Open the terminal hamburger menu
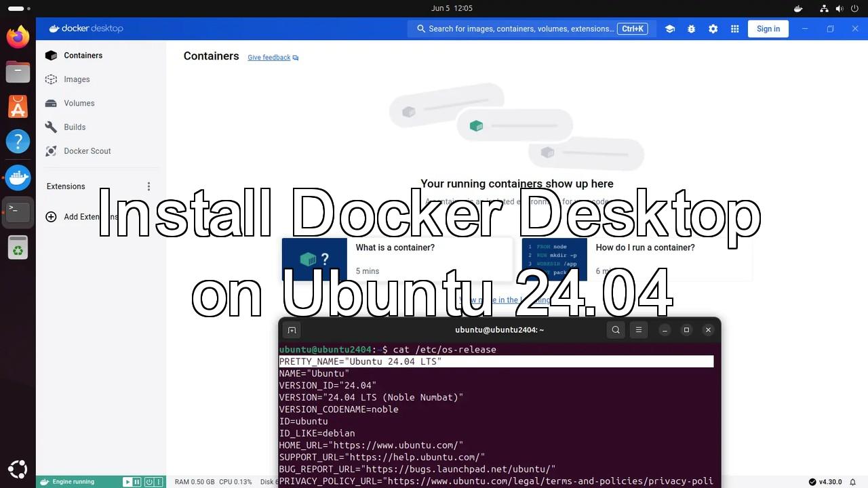 click(638, 330)
